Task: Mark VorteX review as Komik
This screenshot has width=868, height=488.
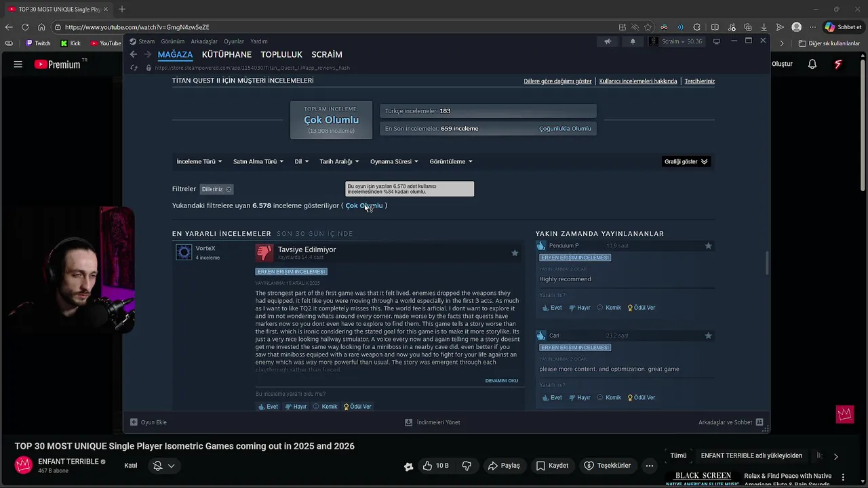Action: 325,407
